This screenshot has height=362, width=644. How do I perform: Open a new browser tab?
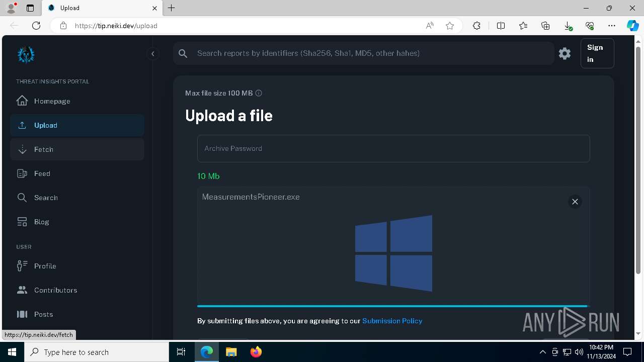(x=172, y=8)
